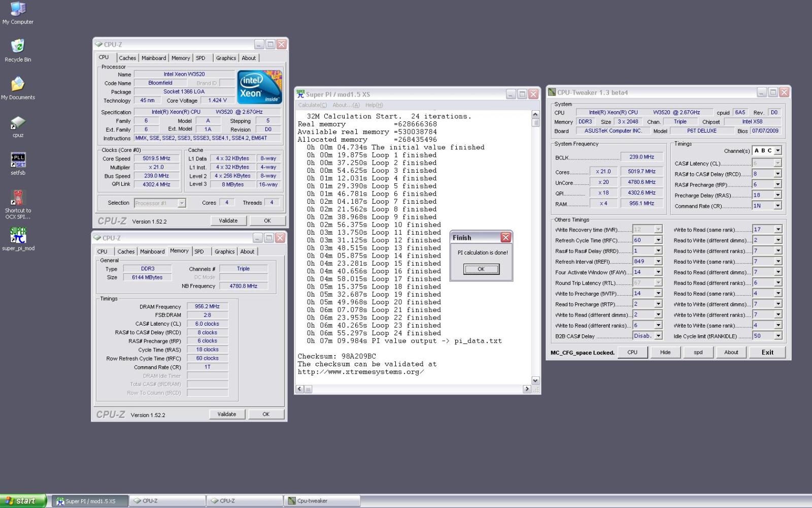Image resolution: width=812 pixels, height=508 pixels.
Task: Open Graphics tab in upper CPU-Z
Action: [226, 58]
